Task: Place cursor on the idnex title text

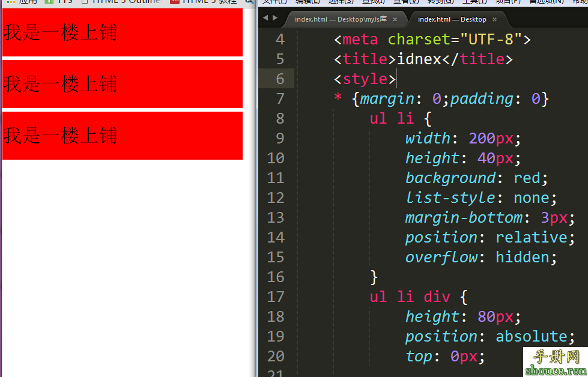Action: tap(419, 59)
